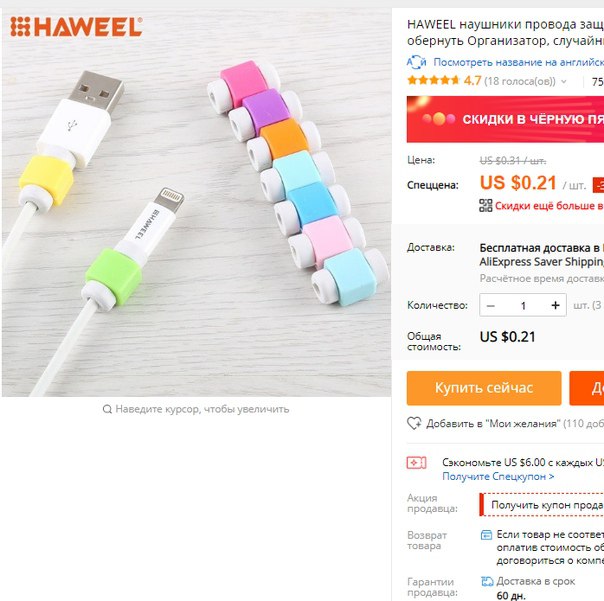This screenshot has height=601, width=604.
Task: Click the main product photo
Action: point(196,203)
